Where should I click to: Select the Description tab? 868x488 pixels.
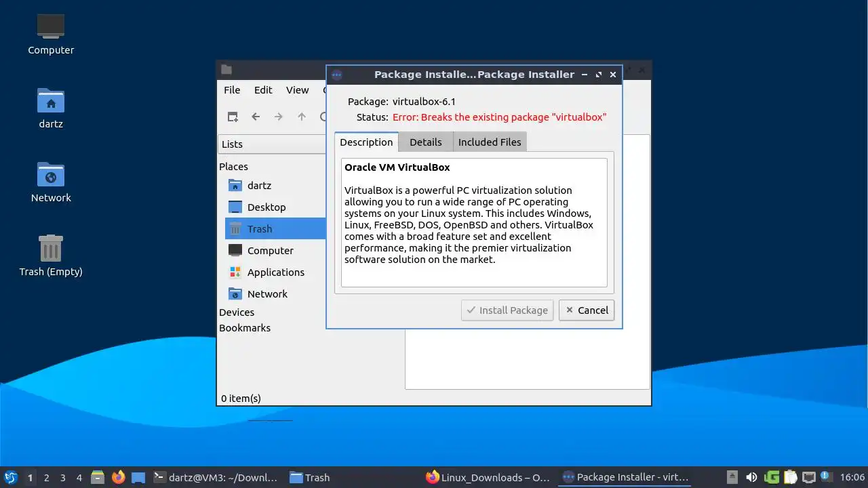(x=366, y=142)
